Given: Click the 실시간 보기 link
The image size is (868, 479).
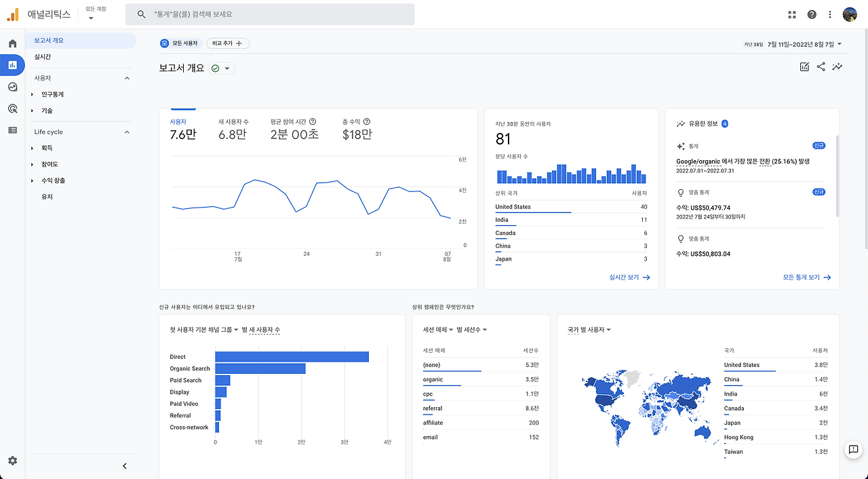Looking at the screenshot, I should (629, 277).
